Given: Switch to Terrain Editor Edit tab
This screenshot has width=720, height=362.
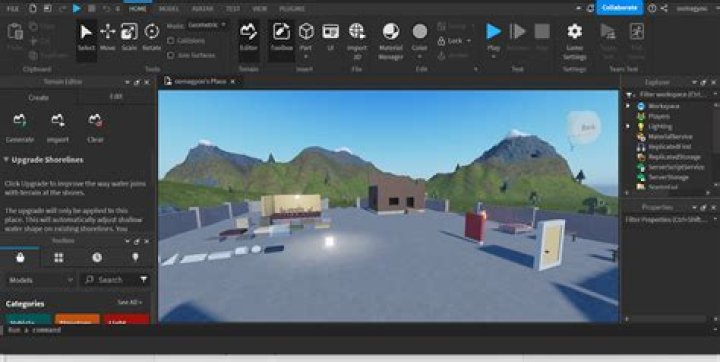Looking at the screenshot, I should click(116, 97).
